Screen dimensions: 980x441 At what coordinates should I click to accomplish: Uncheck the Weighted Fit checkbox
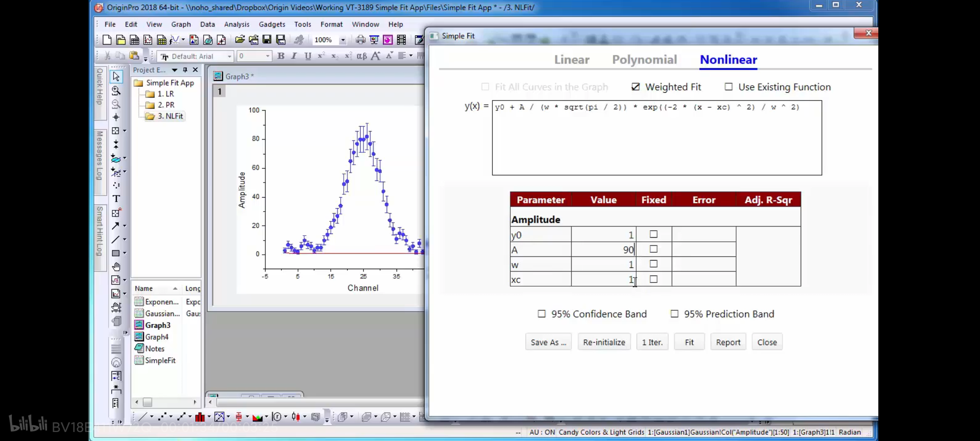click(635, 87)
